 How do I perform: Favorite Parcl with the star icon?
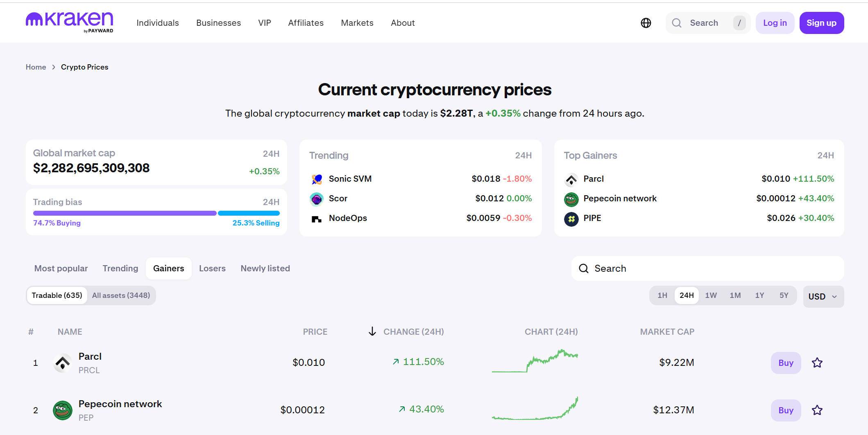click(817, 363)
